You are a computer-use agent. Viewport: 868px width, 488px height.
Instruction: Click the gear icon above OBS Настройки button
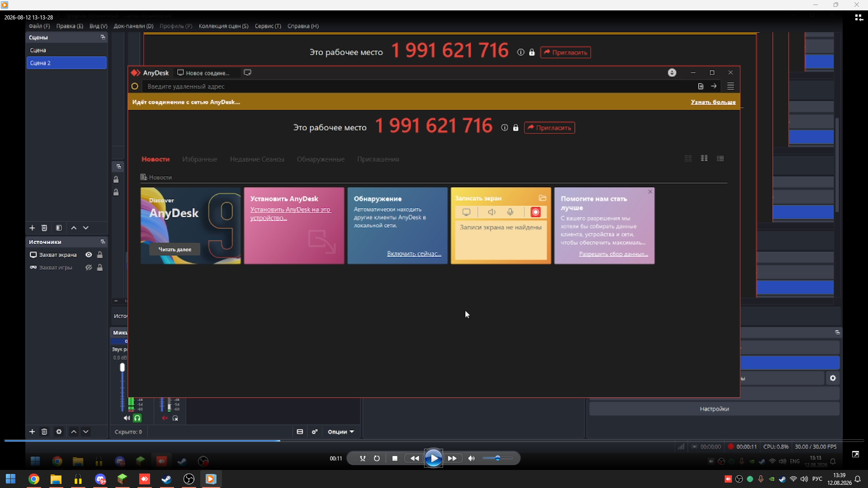[x=833, y=379]
